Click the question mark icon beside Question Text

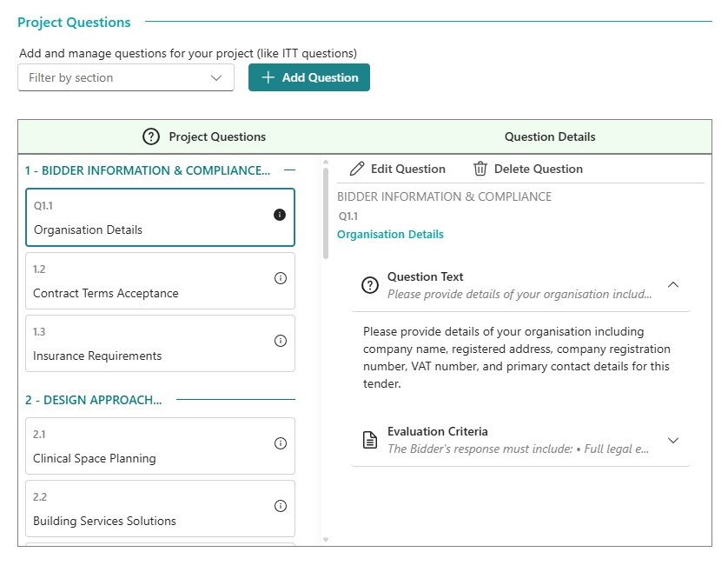point(370,285)
